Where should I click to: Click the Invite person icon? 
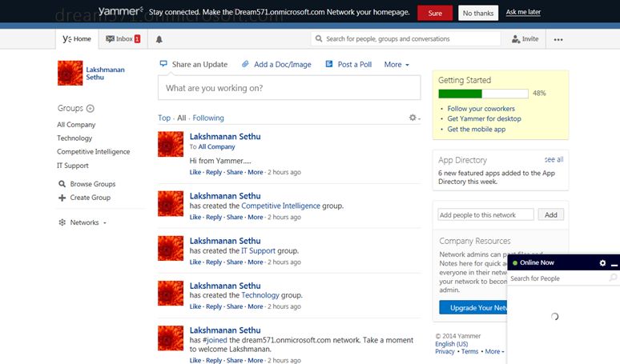pos(516,39)
